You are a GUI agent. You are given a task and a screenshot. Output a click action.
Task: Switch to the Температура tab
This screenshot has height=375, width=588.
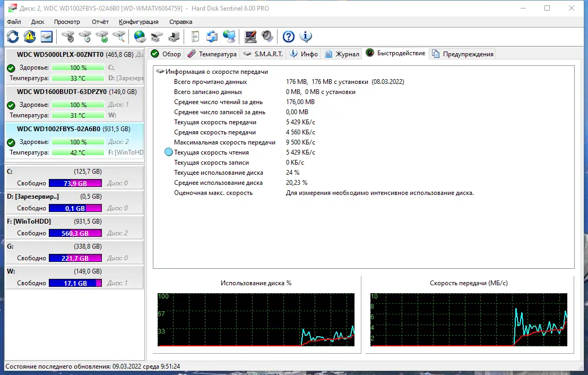click(x=212, y=54)
